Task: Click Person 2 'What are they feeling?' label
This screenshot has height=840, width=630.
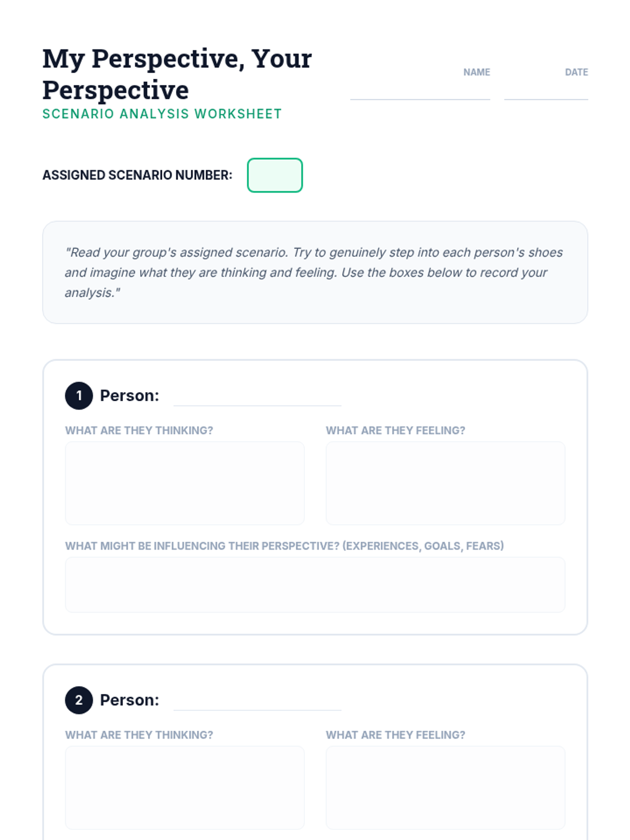Action: 395,735
